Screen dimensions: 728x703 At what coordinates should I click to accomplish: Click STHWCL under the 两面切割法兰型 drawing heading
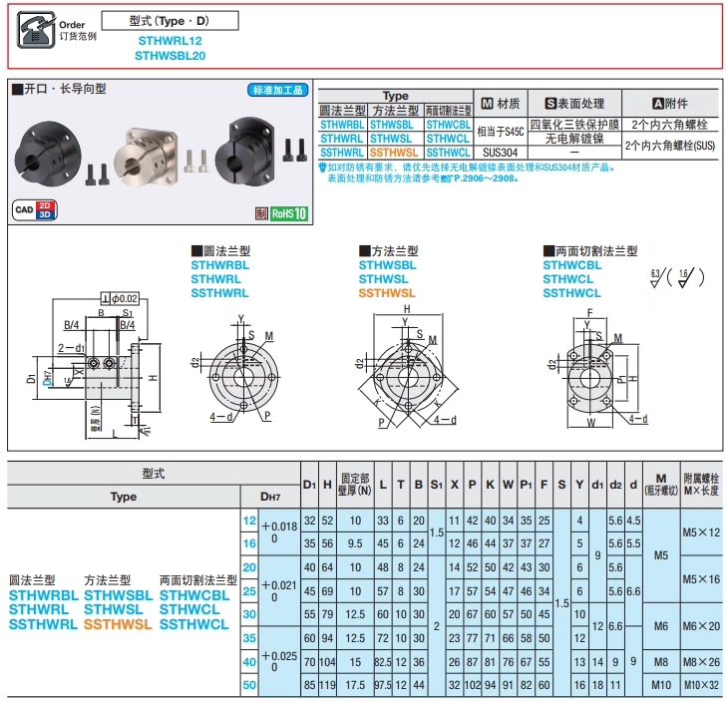tap(567, 279)
